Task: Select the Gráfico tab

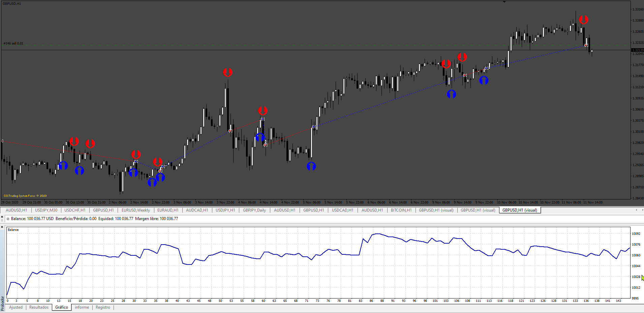Action: [x=62, y=307]
